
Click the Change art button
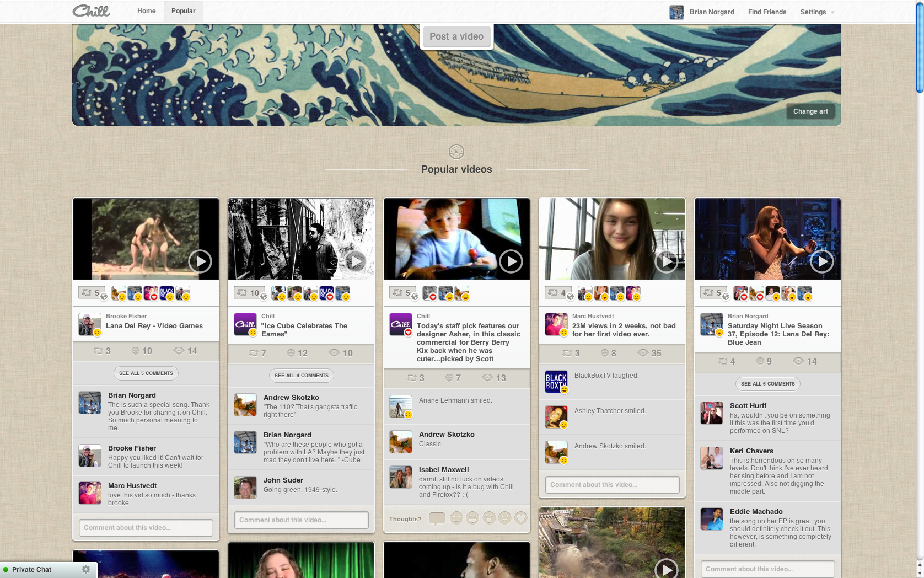tap(810, 111)
